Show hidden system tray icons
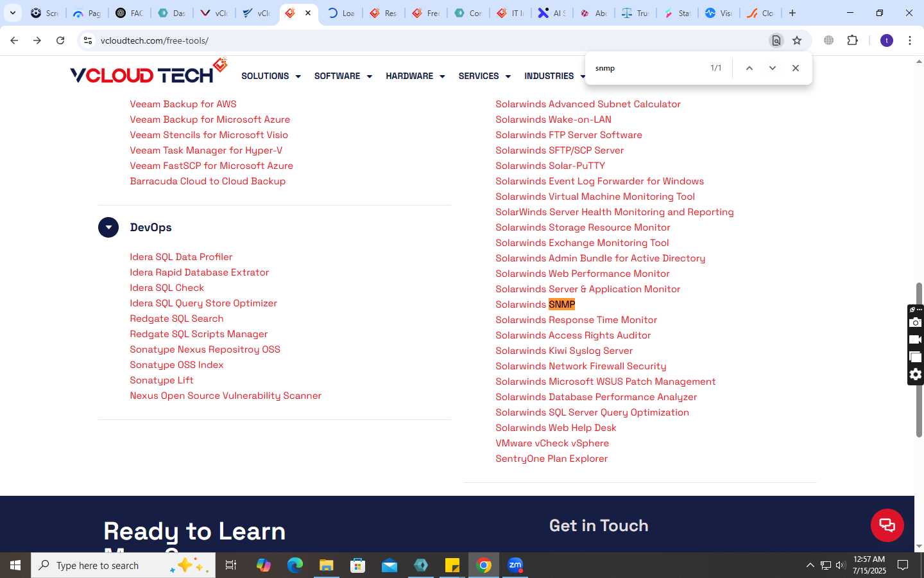 [810, 565]
